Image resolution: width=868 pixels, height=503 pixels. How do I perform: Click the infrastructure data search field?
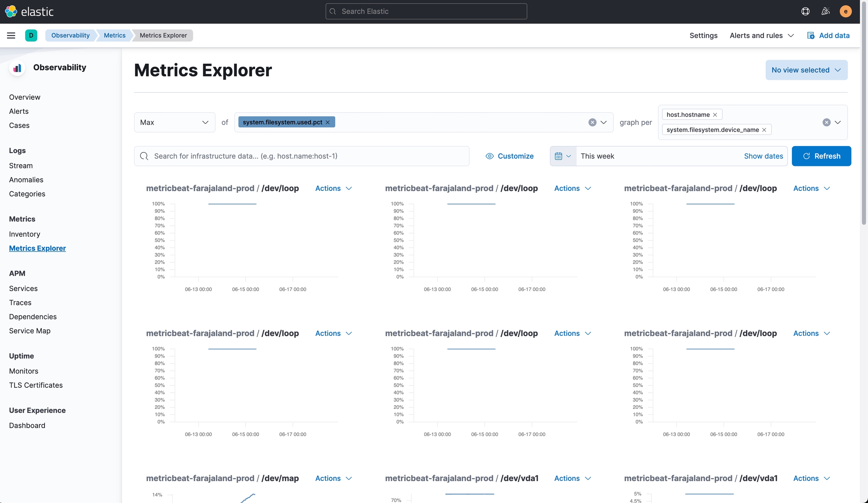click(x=301, y=156)
